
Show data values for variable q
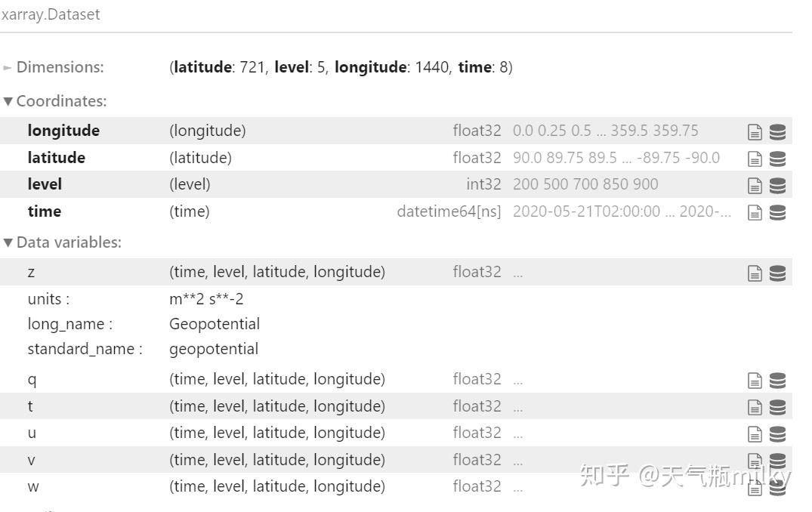click(x=776, y=379)
